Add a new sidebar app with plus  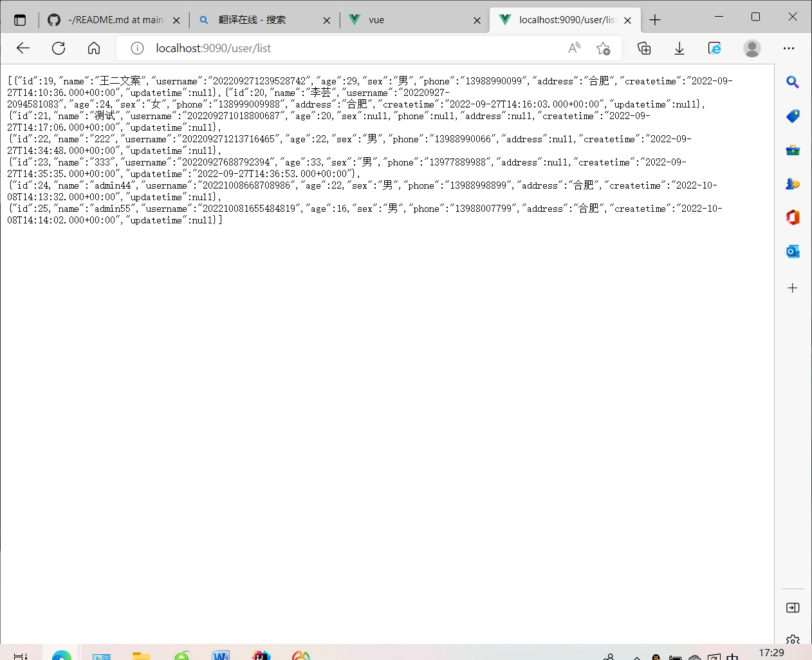click(793, 288)
